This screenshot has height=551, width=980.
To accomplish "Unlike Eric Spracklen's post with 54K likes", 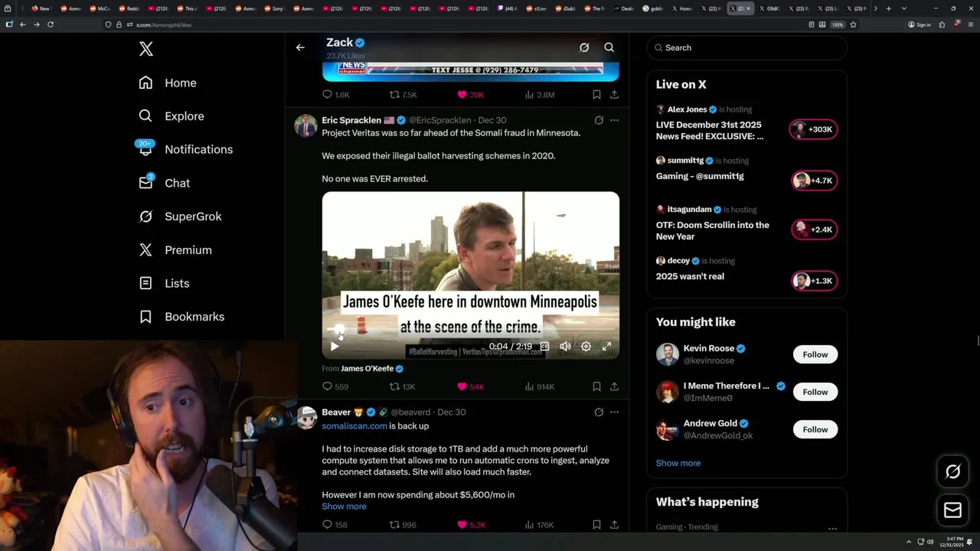I will pyautogui.click(x=470, y=386).
